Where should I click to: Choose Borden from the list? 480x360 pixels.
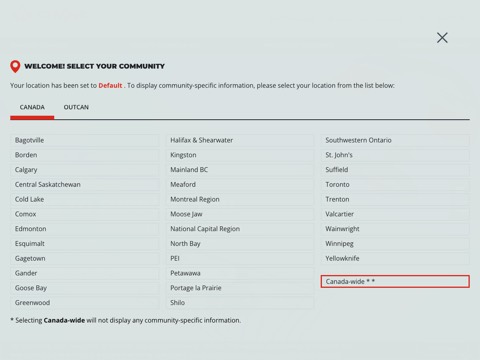click(x=85, y=155)
